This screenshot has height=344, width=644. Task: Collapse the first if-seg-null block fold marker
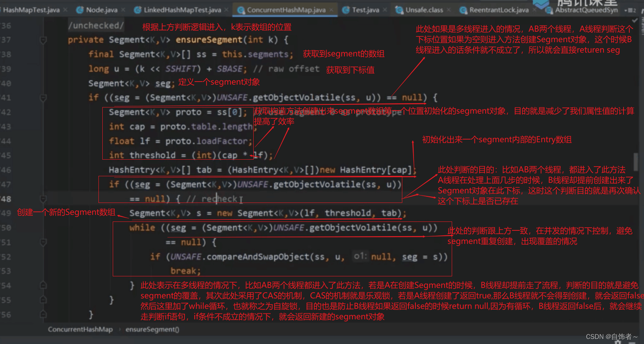click(x=43, y=98)
